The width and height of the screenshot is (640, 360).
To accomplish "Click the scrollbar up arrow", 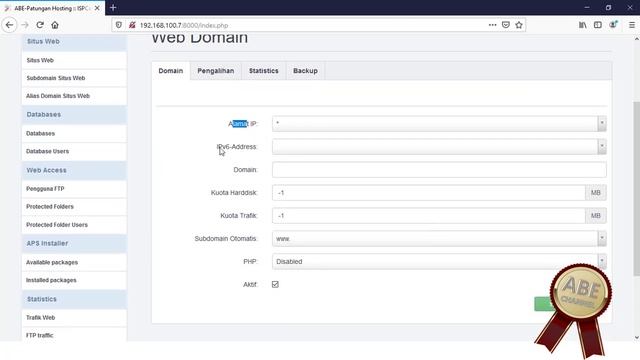I will click(x=636, y=39).
